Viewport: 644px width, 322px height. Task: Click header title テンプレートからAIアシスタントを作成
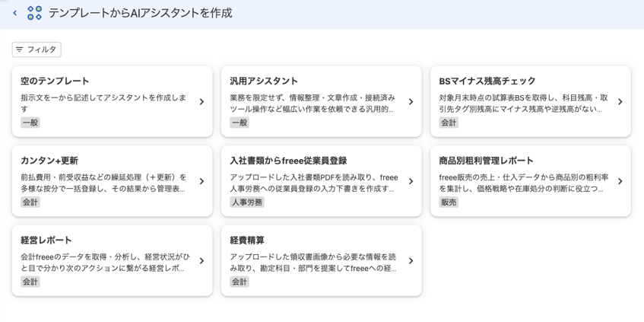(x=141, y=13)
